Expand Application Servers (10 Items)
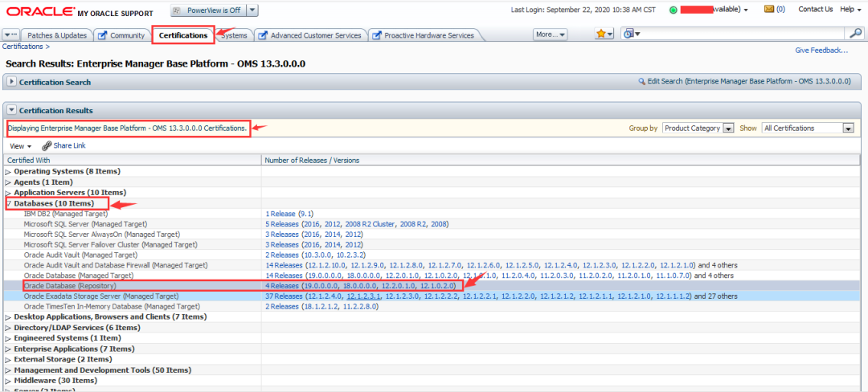 [x=8, y=193]
